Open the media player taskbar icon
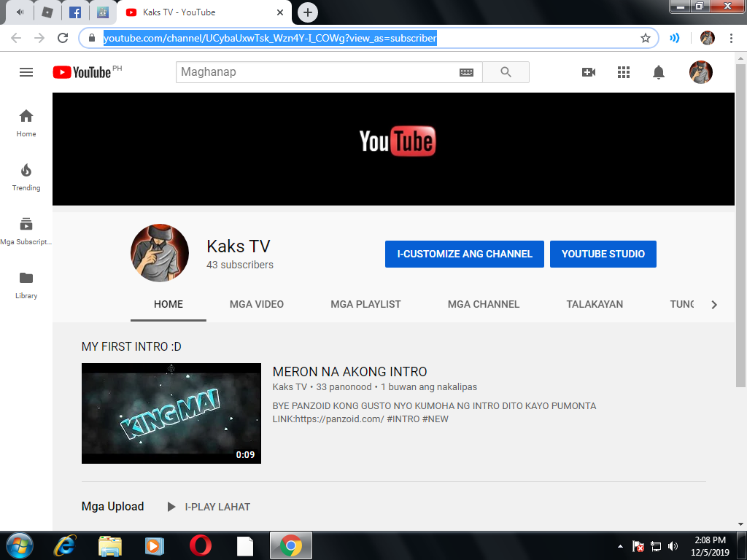747x560 pixels. click(x=155, y=545)
